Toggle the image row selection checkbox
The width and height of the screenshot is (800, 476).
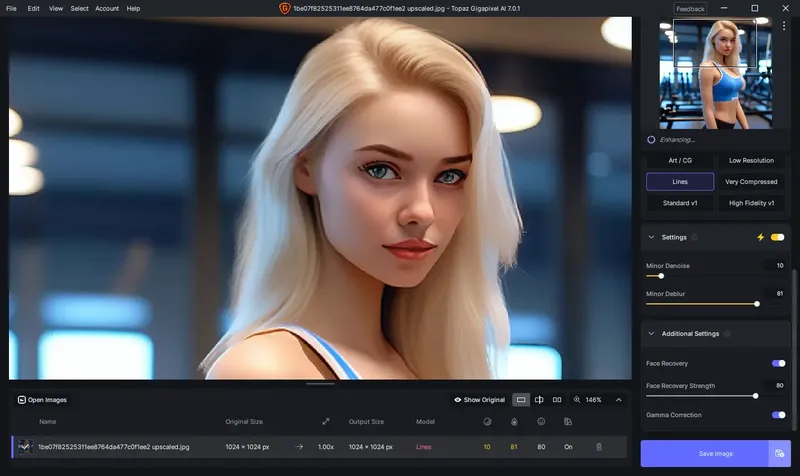[25, 447]
